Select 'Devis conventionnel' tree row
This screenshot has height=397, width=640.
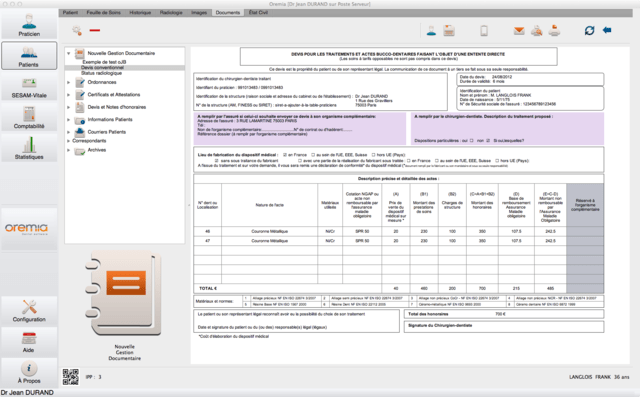click(x=125, y=68)
